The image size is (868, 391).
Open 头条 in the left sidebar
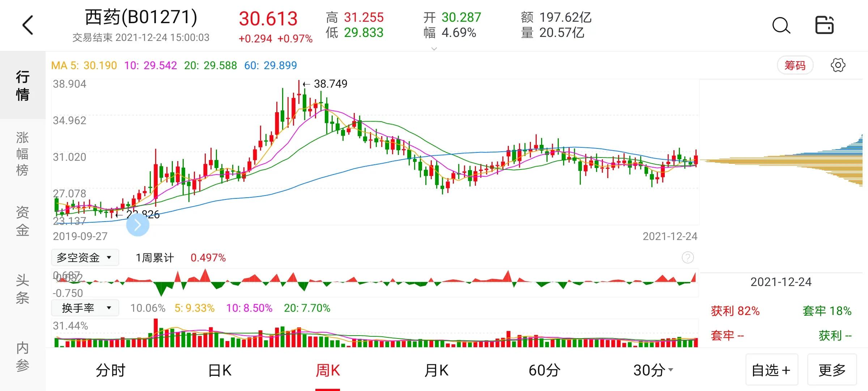[x=23, y=289]
